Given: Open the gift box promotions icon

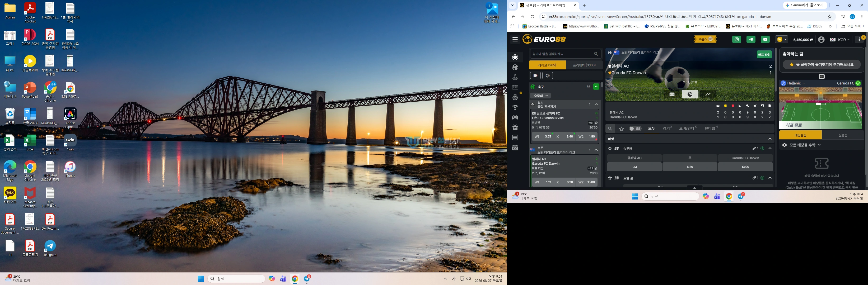Looking at the screenshot, I should (x=515, y=127).
